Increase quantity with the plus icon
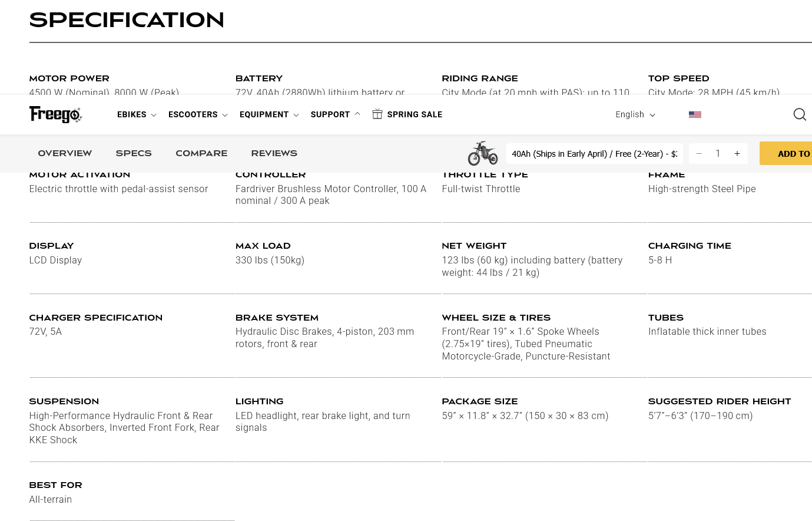The width and height of the screenshot is (812, 521). tap(737, 154)
